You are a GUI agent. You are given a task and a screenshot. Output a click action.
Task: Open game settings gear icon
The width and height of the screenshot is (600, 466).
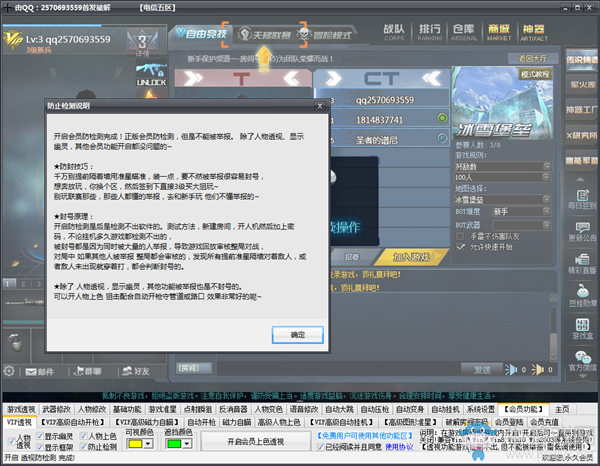(x=9, y=371)
